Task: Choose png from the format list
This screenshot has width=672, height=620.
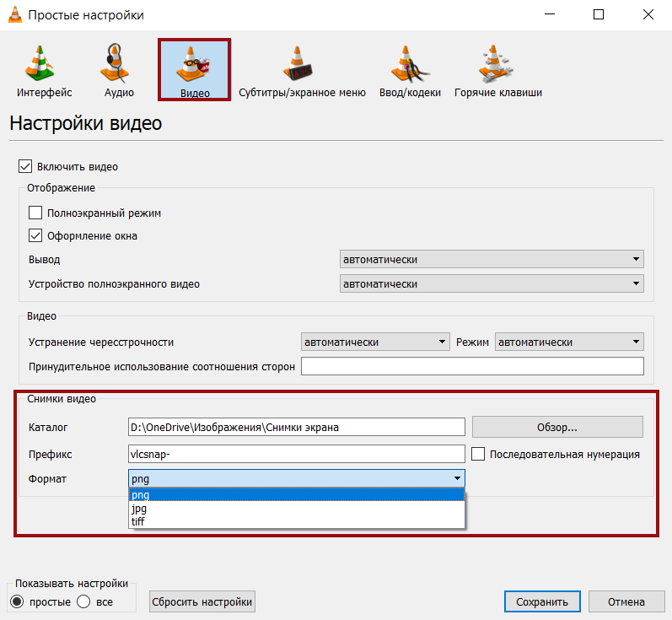Action: click(x=297, y=494)
